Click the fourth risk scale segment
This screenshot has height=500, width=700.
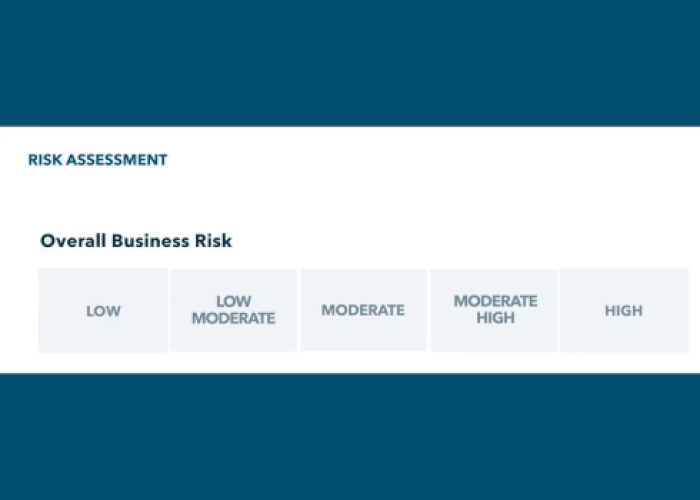(x=494, y=310)
